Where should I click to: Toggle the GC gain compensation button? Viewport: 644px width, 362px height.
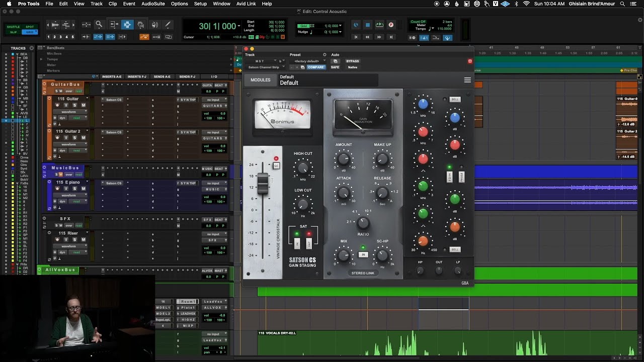(276, 165)
